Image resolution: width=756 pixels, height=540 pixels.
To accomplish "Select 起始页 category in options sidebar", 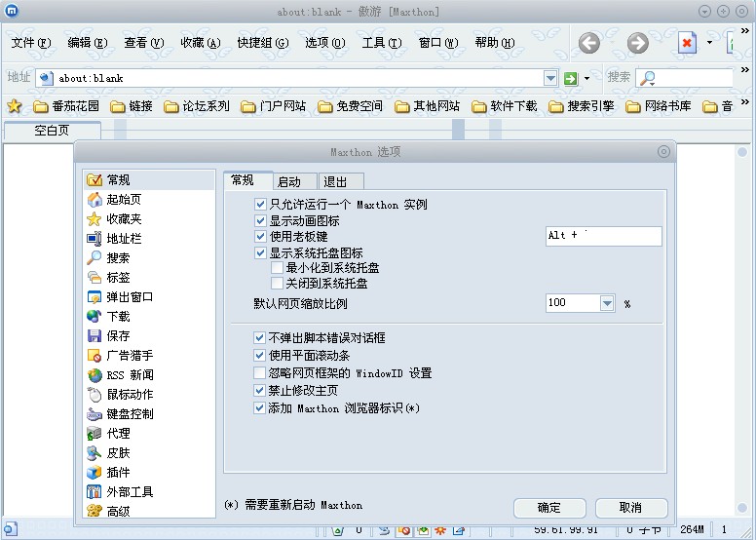I will [x=149, y=199].
